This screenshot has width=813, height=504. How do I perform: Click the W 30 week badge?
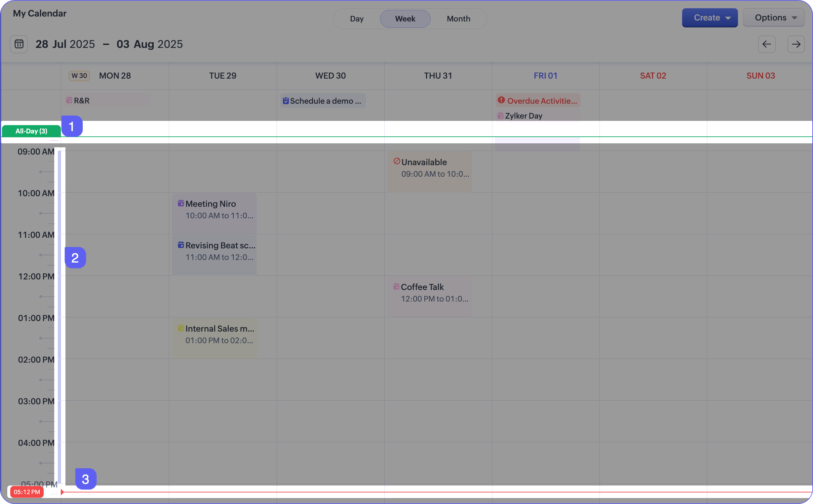(79, 76)
